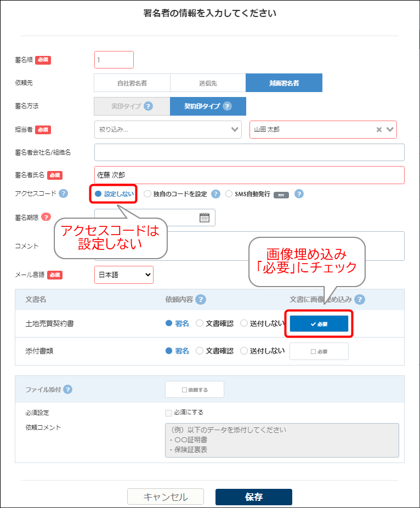Show help next to SMS自動発行 badge
Screen dimensions: 420x508
click(x=299, y=194)
